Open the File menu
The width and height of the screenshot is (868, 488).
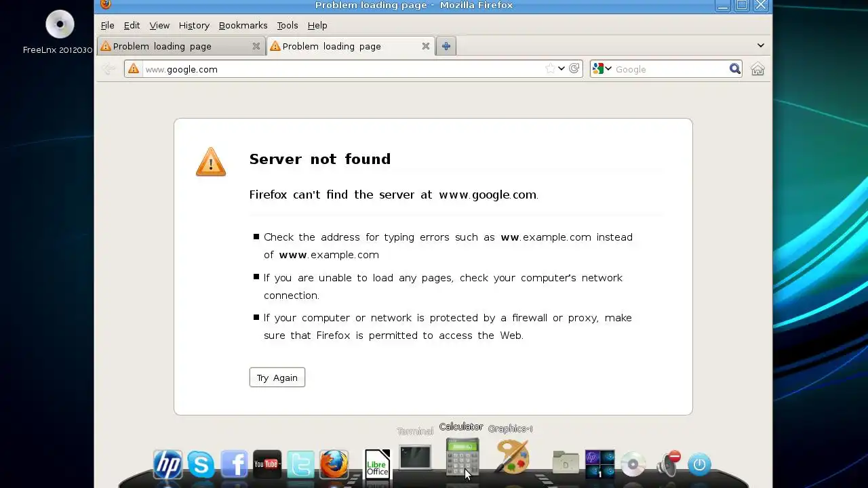(x=107, y=25)
